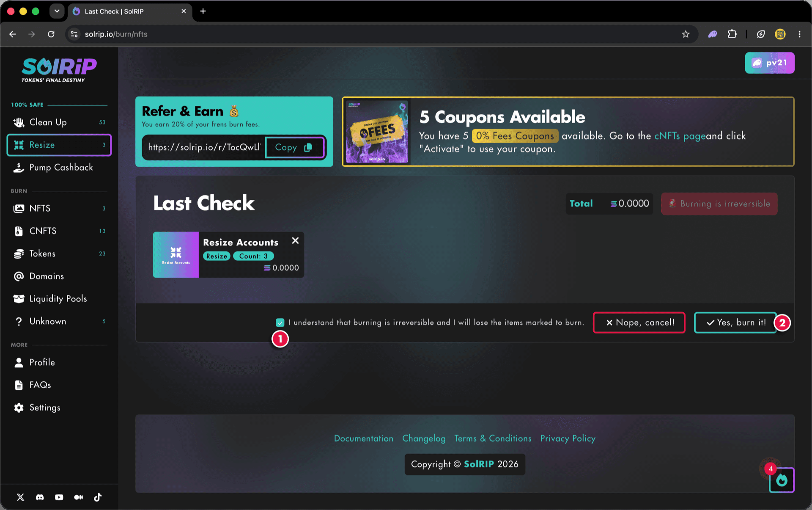Follow the cNFTs page link in coupon banner
Image resolution: width=812 pixels, height=510 pixels.
(680, 136)
